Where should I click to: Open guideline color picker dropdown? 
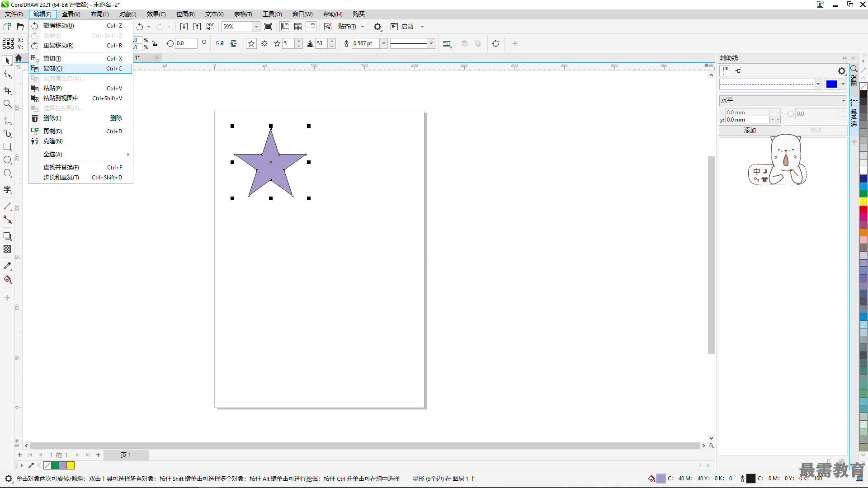point(843,84)
